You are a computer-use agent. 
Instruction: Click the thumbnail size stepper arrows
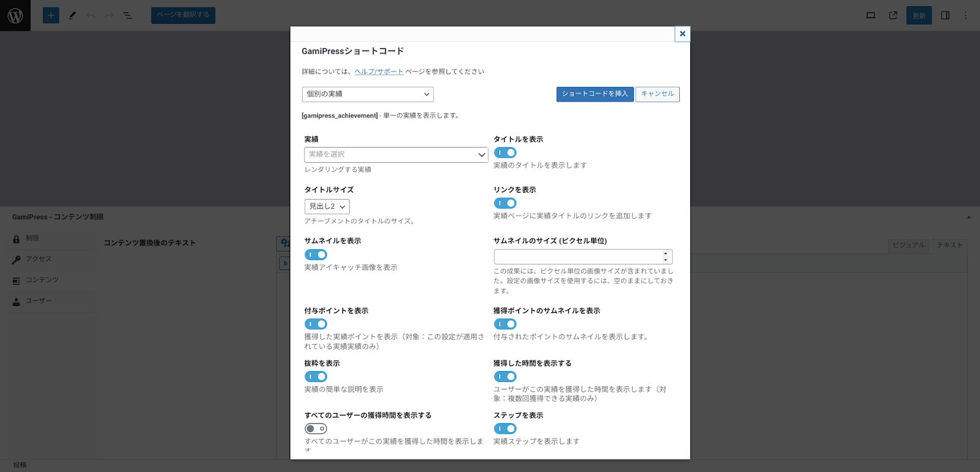pyautogui.click(x=666, y=257)
